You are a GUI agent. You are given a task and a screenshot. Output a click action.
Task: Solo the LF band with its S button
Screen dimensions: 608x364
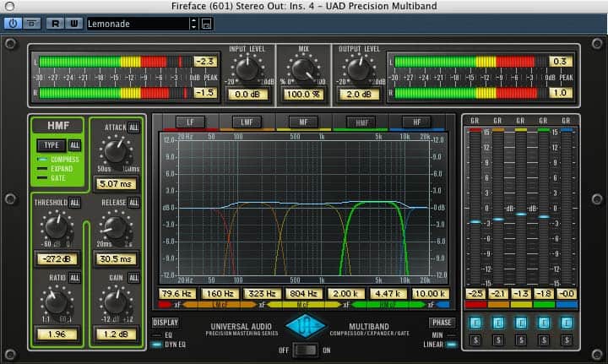pos(475,340)
